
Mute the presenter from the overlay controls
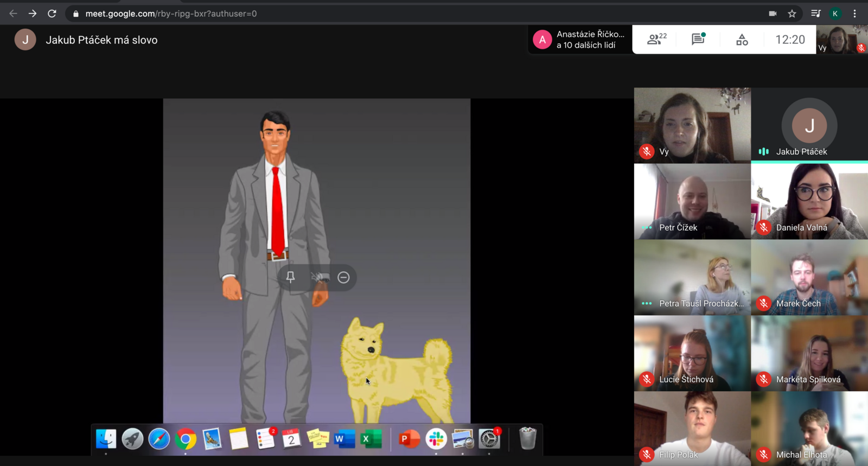click(318, 277)
